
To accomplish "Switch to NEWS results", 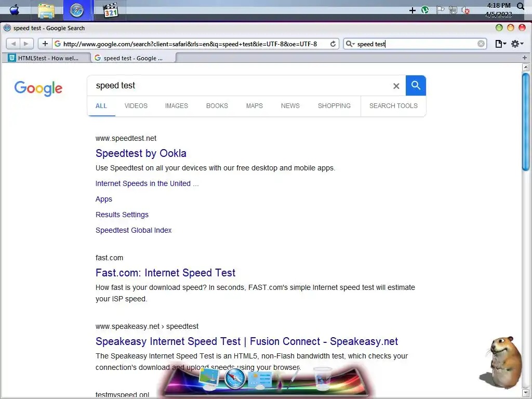I will 290,106.
